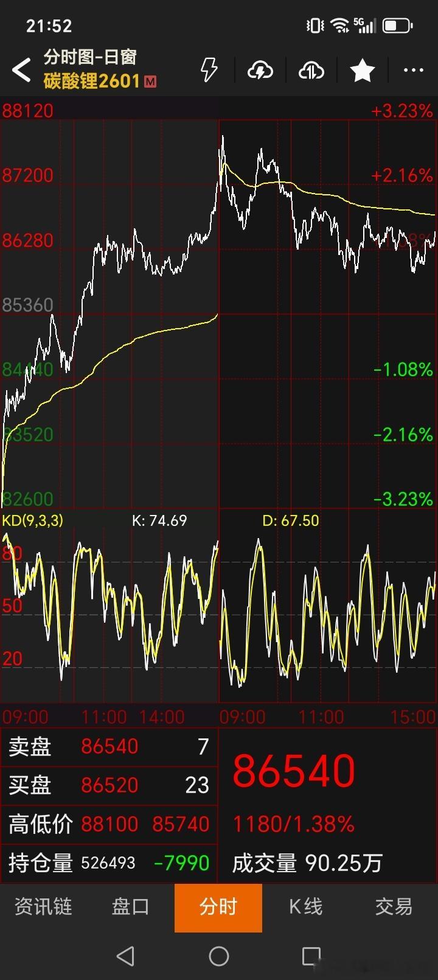Tap the 21:52 clock in status bar
This screenshot has height=980, width=438.
pyautogui.click(x=49, y=26)
